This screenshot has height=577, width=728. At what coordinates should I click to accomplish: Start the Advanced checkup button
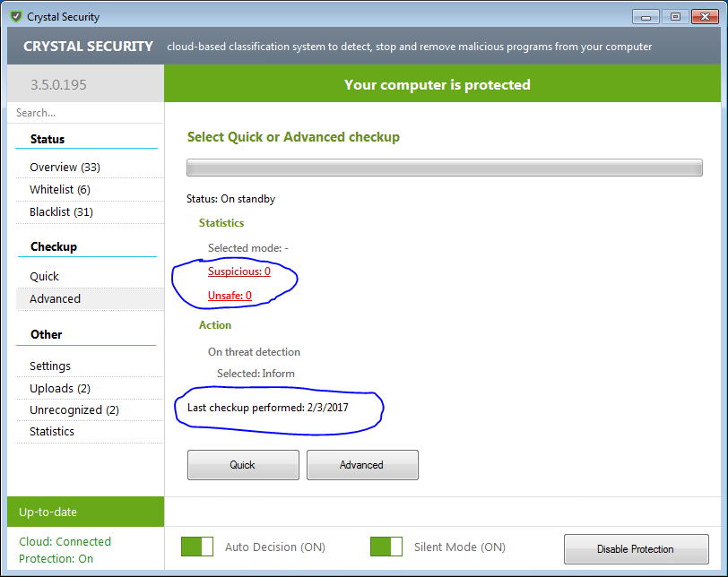click(362, 465)
